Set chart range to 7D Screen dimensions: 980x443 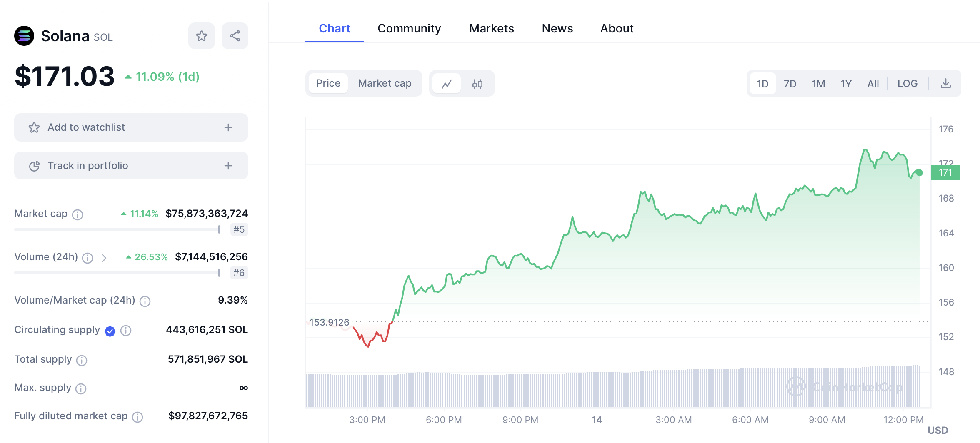[x=790, y=84]
